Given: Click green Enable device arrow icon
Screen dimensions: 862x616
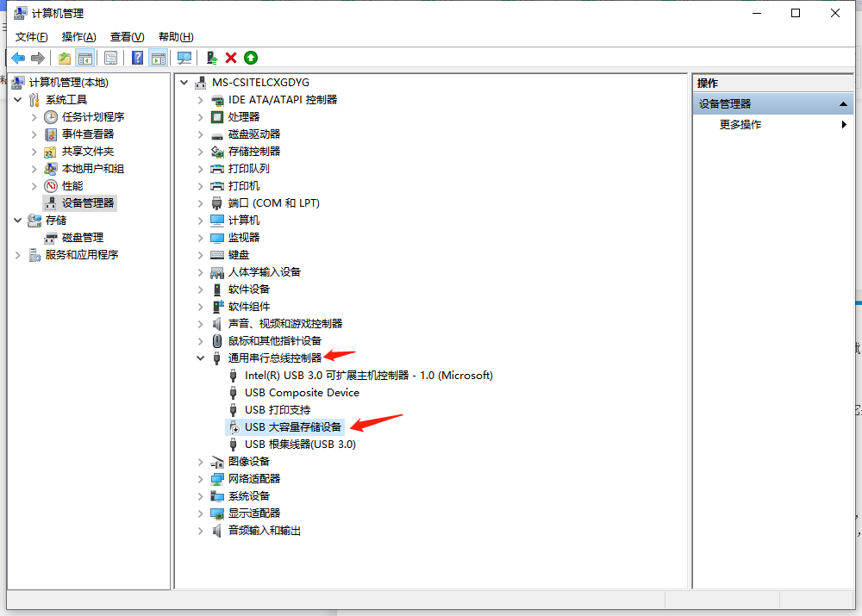Looking at the screenshot, I should pos(251,58).
